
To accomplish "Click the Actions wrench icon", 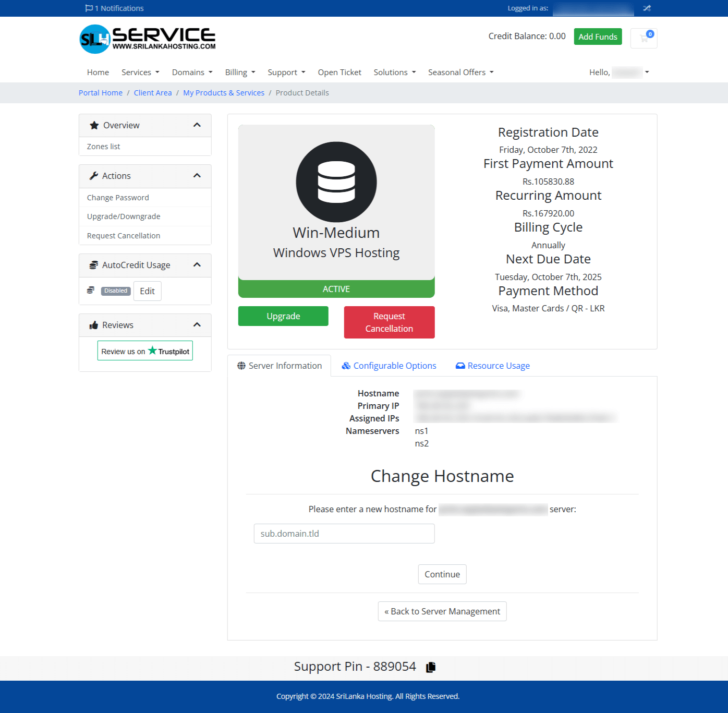I will tap(94, 176).
